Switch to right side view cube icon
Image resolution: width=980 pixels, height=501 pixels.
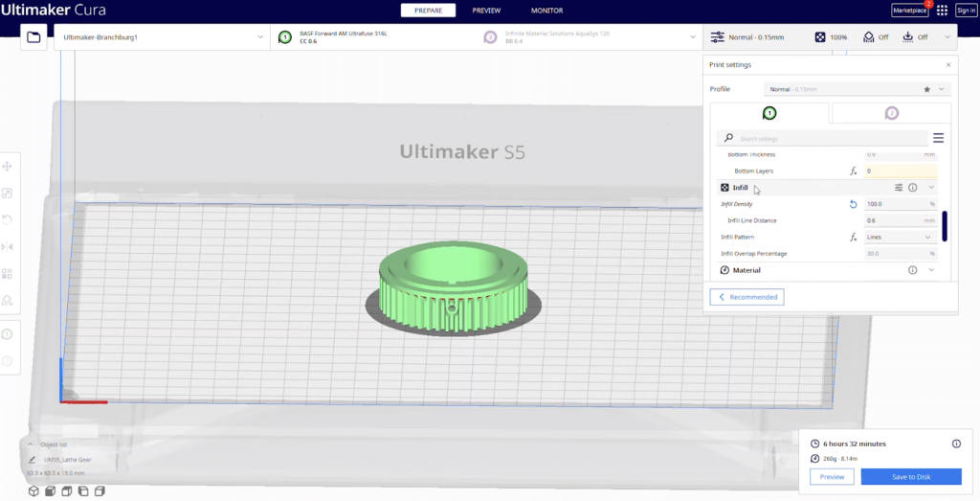(100, 491)
